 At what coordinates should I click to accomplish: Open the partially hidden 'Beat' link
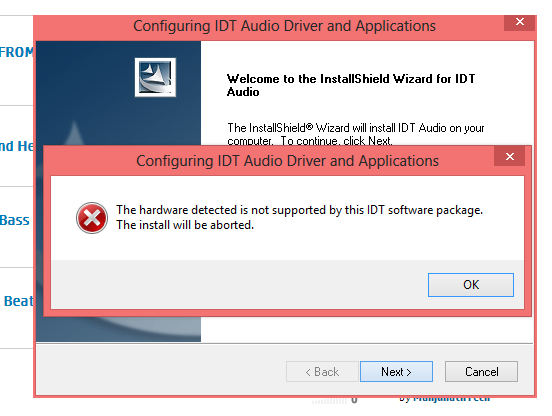pyautogui.click(x=18, y=301)
